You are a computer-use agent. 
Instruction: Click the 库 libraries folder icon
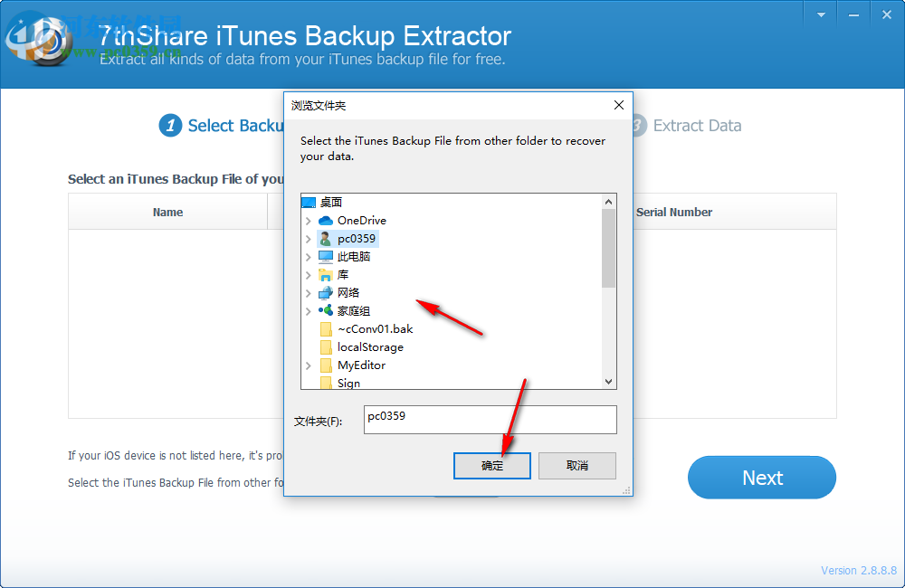pyautogui.click(x=325, y=274)
